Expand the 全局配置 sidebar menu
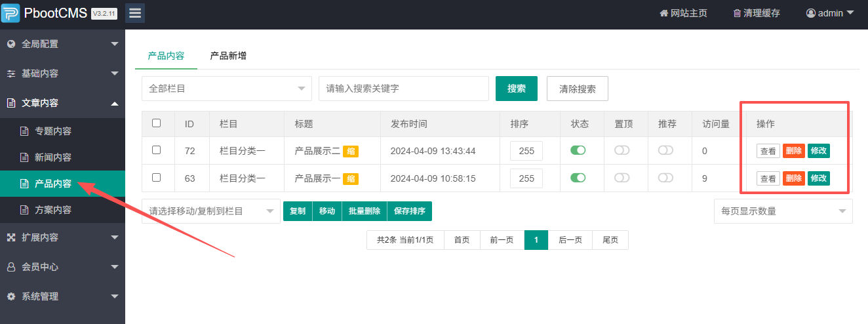 click(x=62, y=44)
